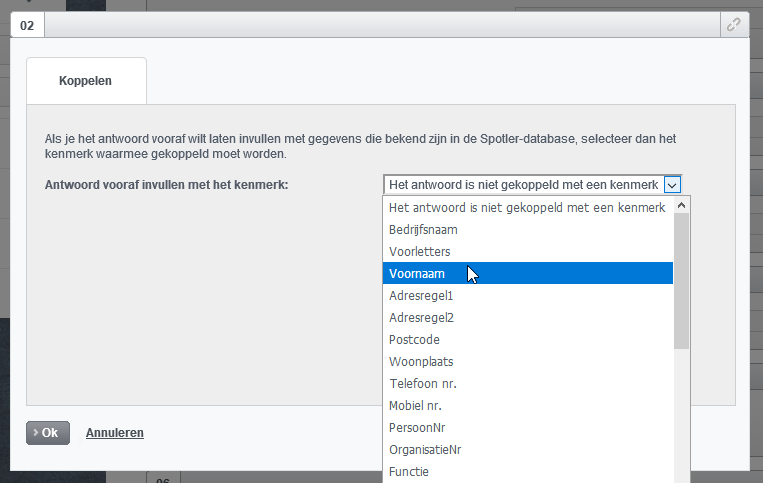Select Mobiel nr. from the list
The width and height of the screenshot is (763, 483).
pos(415,405)
